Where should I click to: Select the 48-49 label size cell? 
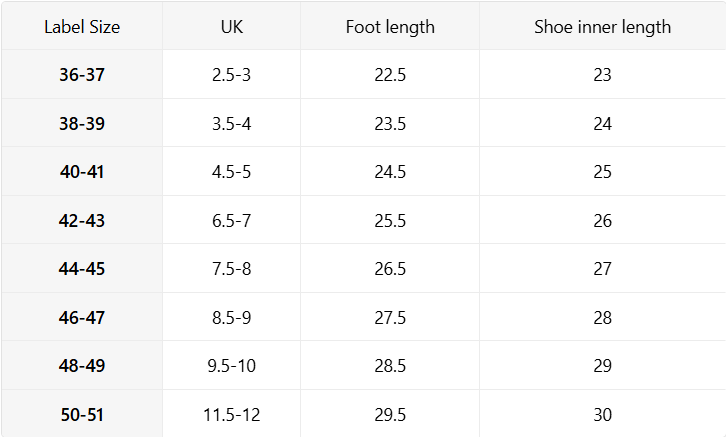click(82, 366)
